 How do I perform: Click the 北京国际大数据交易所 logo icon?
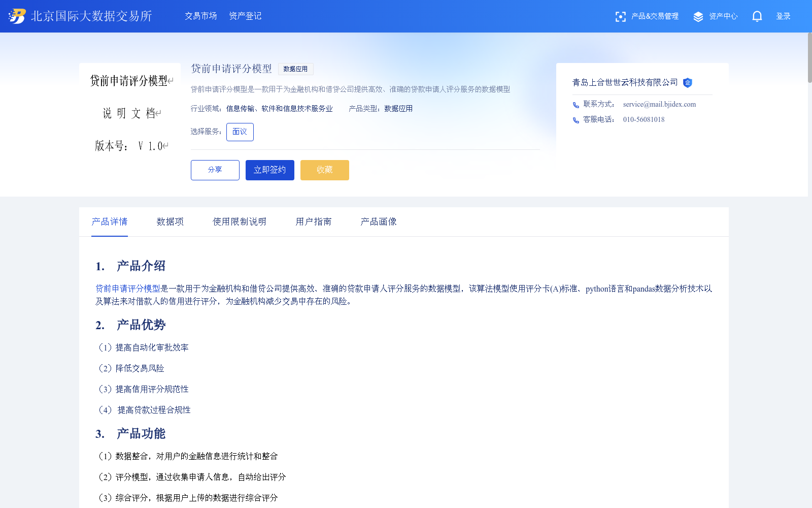pos(16,16)
